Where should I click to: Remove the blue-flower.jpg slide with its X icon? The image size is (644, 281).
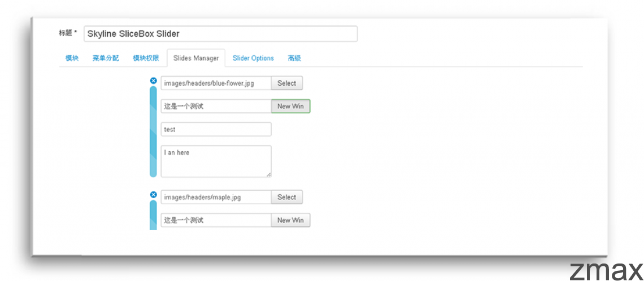click(x=153, y=80)
